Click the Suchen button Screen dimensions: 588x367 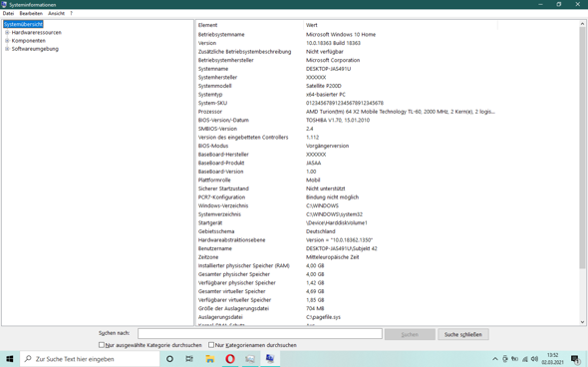[x=410, y=334]
